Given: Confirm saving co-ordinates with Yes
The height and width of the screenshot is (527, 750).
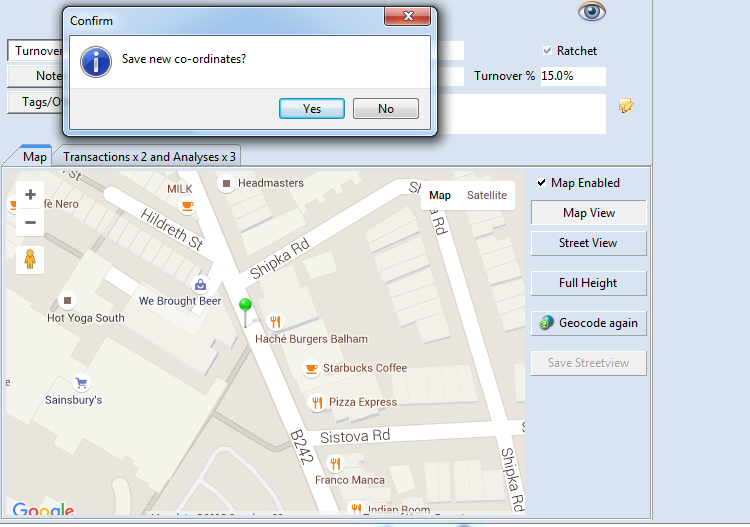Looking at the screenshot, I should pos(312,109).
